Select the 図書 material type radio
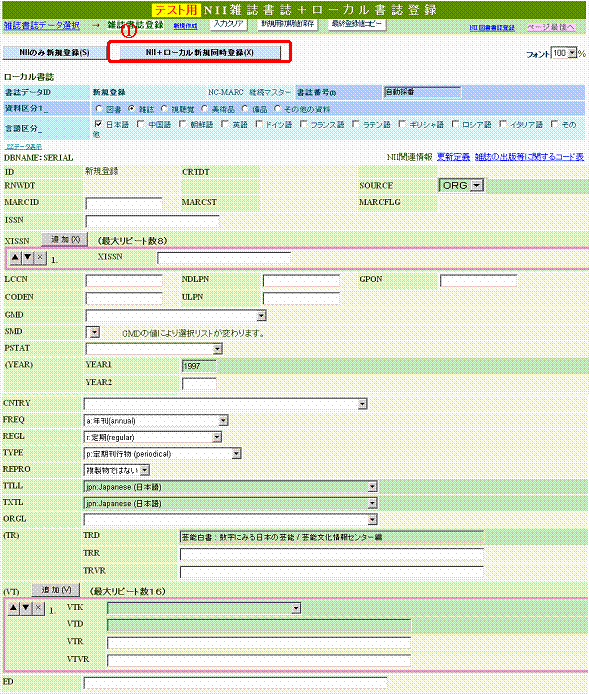The width and height of the screenshot is (589, 694). (99, 108)
